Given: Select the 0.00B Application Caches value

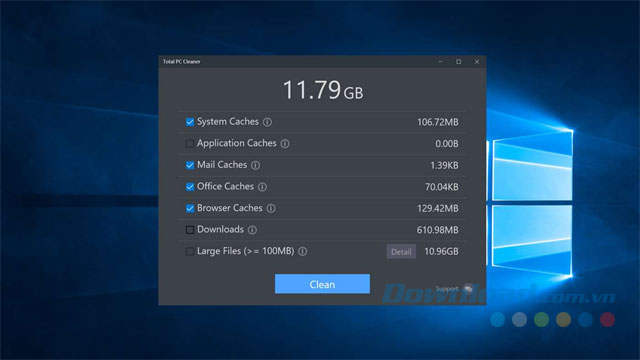Looking at the screenshot, I should [447, 144].
